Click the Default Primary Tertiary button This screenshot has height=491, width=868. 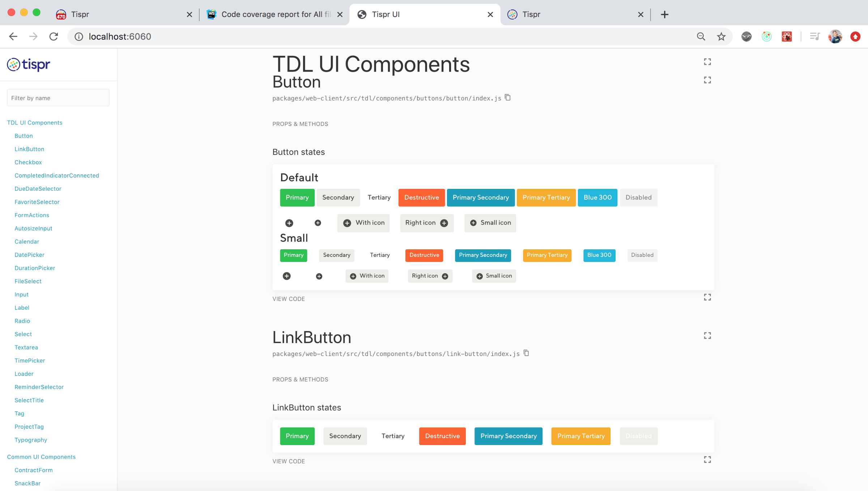[x=546, y=198]
